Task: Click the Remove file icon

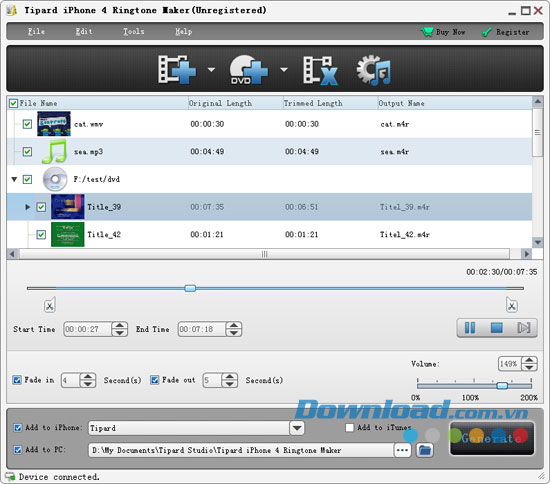Action: (320, 70)
